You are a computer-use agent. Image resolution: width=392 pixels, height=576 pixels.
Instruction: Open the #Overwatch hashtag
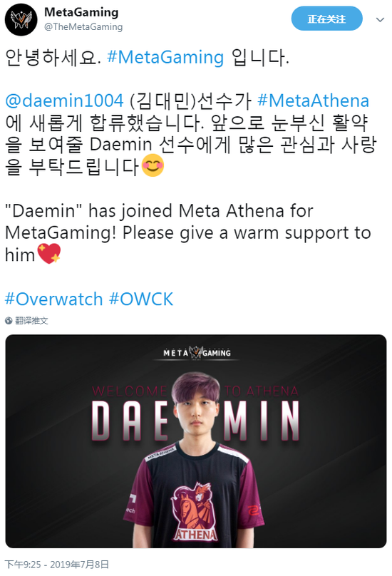(53, 299)
